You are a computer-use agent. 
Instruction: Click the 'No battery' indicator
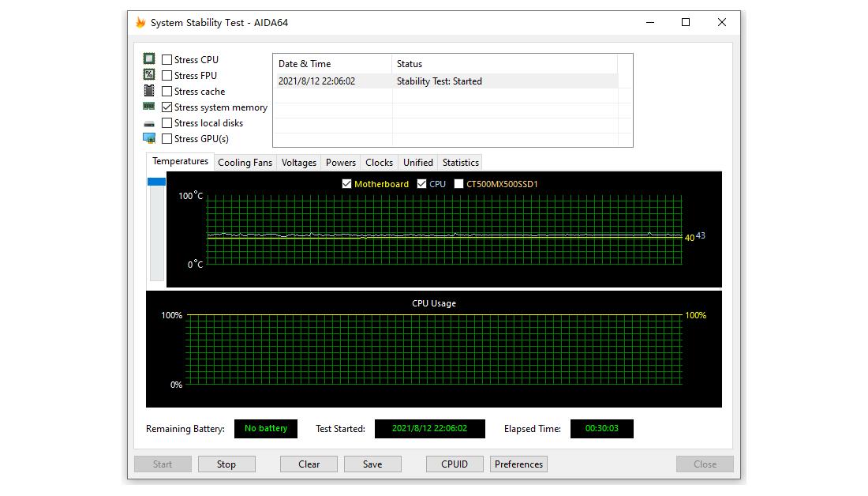(266, 428)
